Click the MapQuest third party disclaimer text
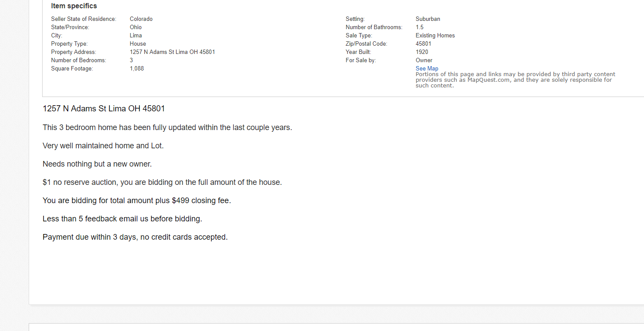Image resolution: width=644 pixels, height=331 pixels. [x=515, y=80]
